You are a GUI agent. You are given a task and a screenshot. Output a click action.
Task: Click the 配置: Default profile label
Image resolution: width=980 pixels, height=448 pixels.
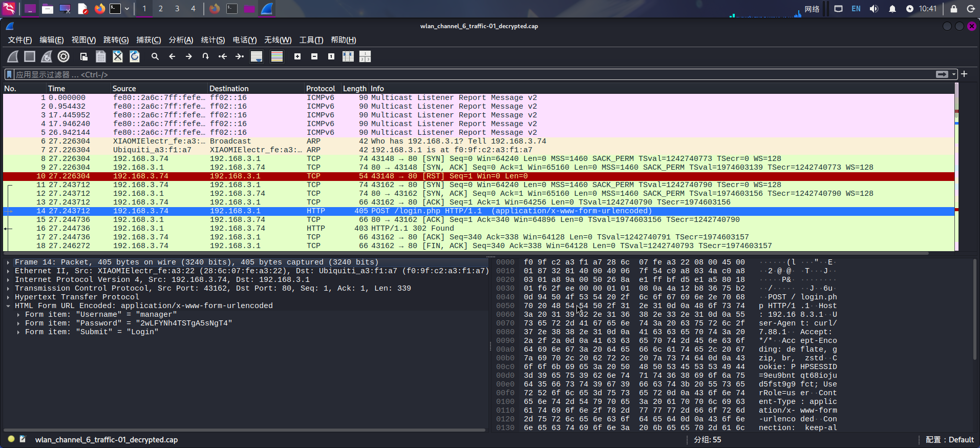pos(950,440)
